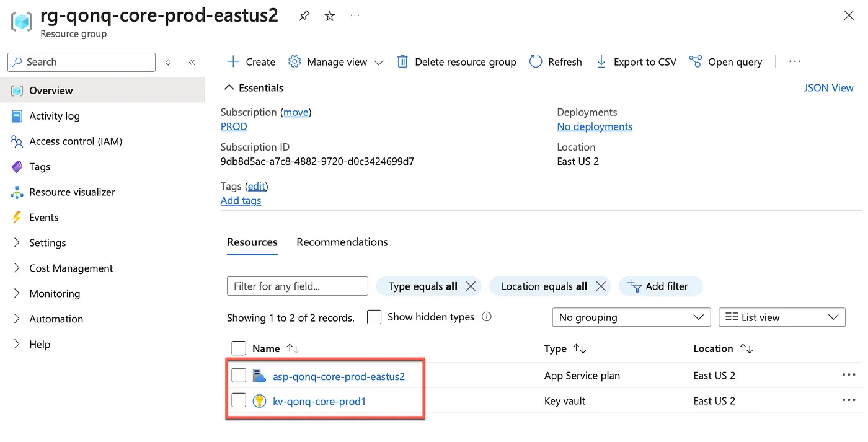This screenshot has height=442, width=868.
Task: Click the Filter for any field input
Action: coord(298,286)
